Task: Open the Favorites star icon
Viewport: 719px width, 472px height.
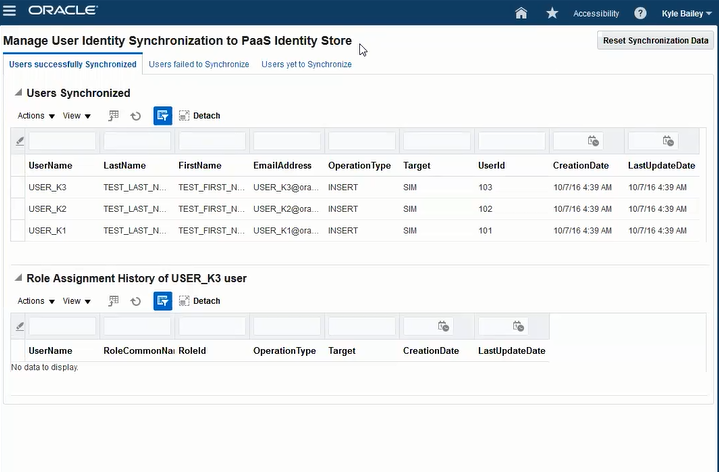Action: [552, 13]
